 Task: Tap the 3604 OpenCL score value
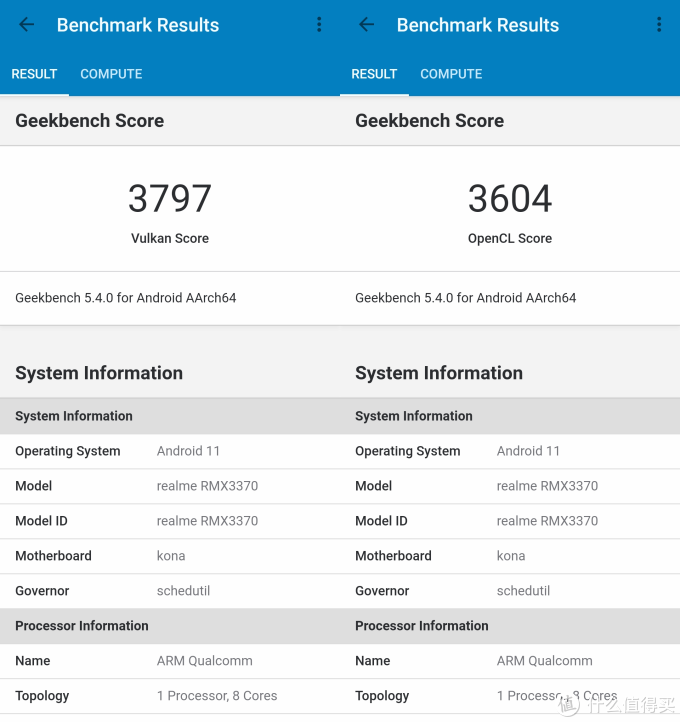[x=510, y=199]
